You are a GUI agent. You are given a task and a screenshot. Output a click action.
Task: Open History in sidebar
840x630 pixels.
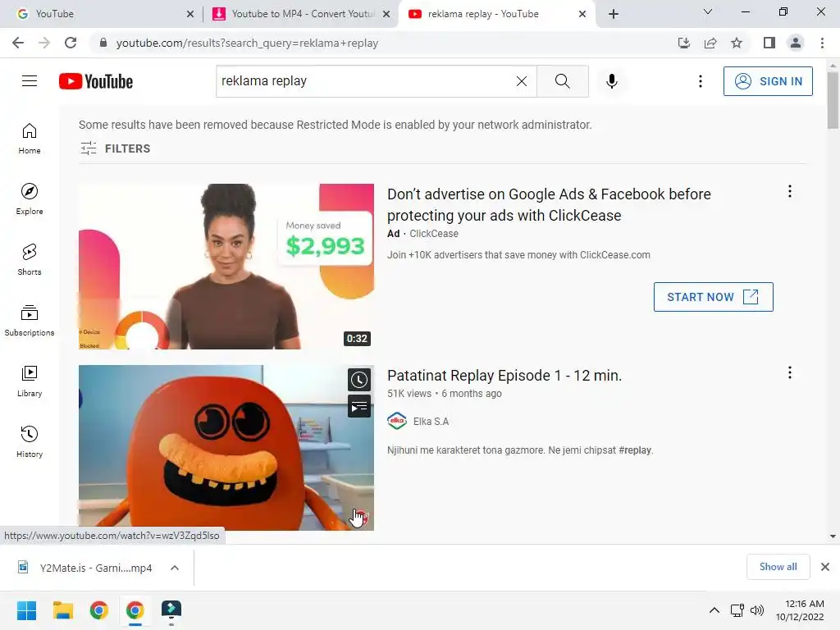[x=30, y=441]
